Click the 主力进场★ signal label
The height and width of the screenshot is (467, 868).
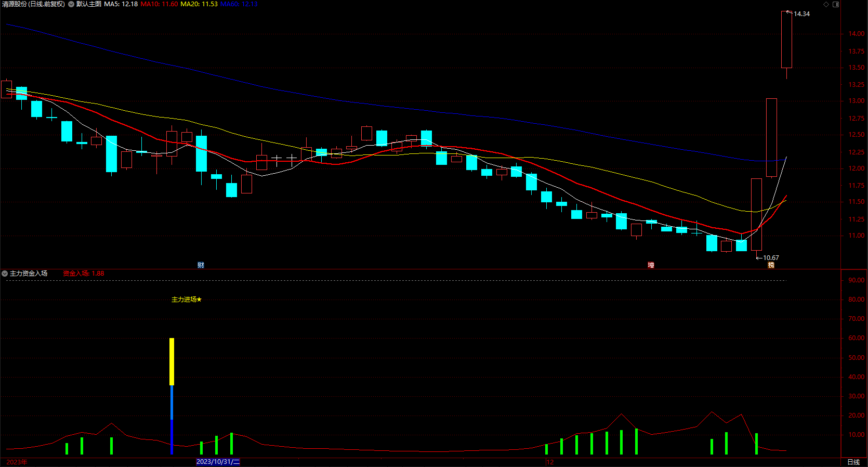pos(187,300)
